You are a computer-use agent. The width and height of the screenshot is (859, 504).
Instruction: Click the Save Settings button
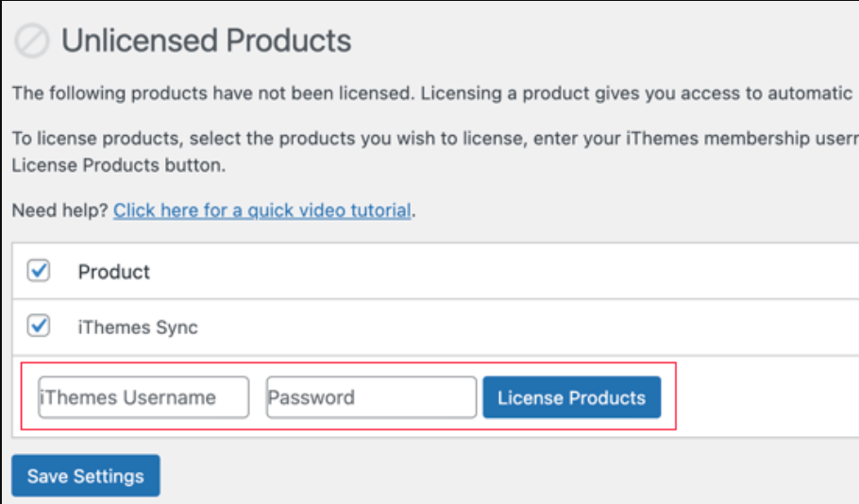(86, 476)
